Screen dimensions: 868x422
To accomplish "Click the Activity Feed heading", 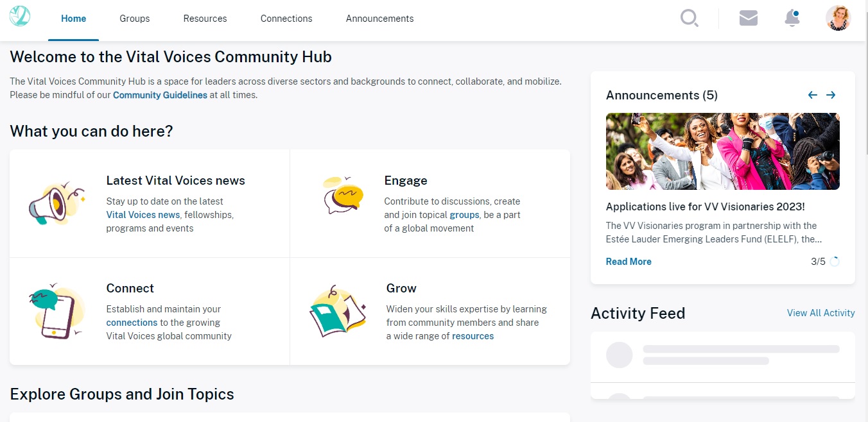I will coord(638,313).
